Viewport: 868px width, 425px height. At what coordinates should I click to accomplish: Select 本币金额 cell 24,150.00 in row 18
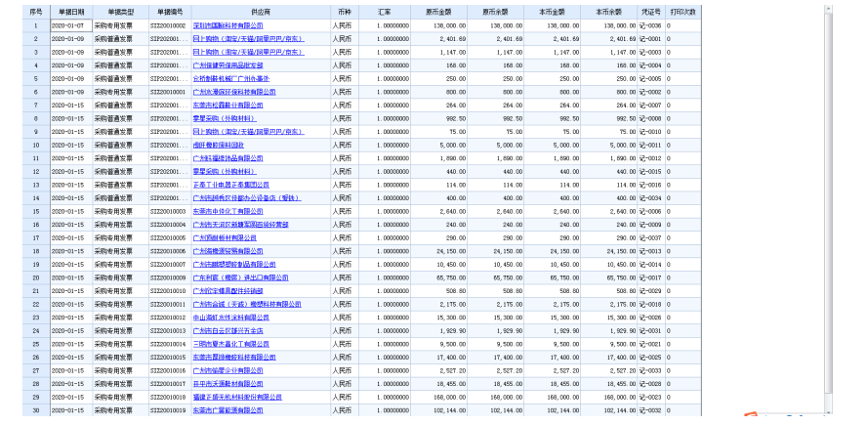pyautogui.click(x=552, y=251)
